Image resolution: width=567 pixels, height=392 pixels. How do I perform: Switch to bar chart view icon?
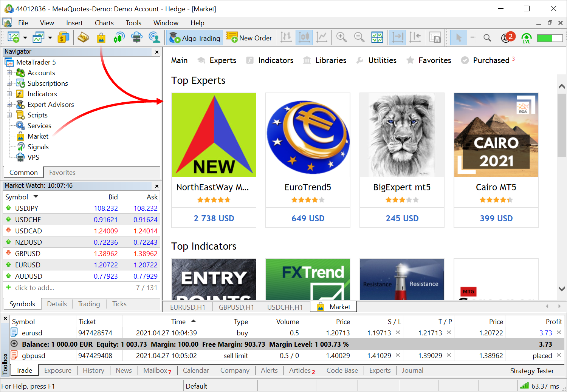pos(286,38)
